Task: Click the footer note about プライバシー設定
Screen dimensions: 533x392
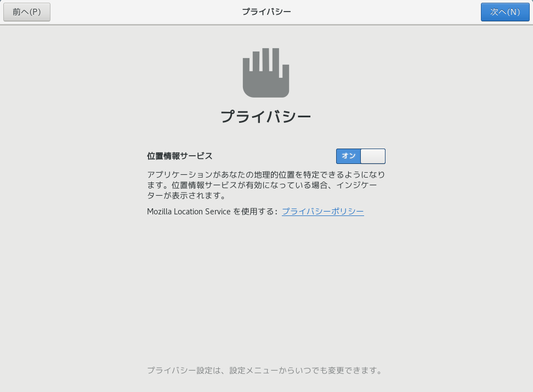Action: click(x=265, y=370)
